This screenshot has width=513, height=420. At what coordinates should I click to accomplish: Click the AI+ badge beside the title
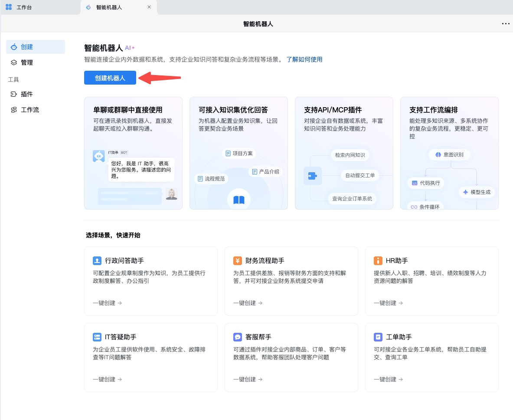130,48
